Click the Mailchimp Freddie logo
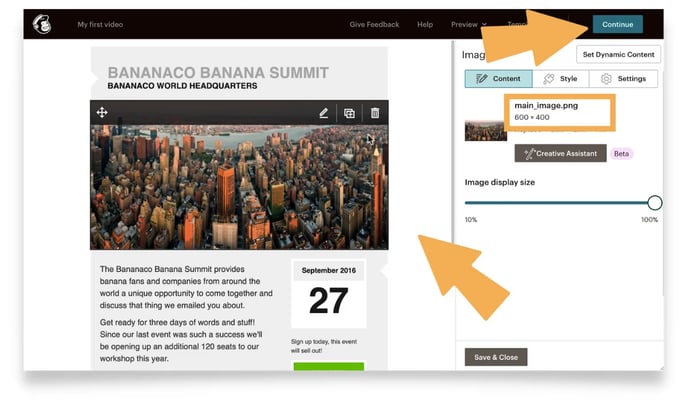The height and width of the screenshot is (400, 687). pos(42,24)
